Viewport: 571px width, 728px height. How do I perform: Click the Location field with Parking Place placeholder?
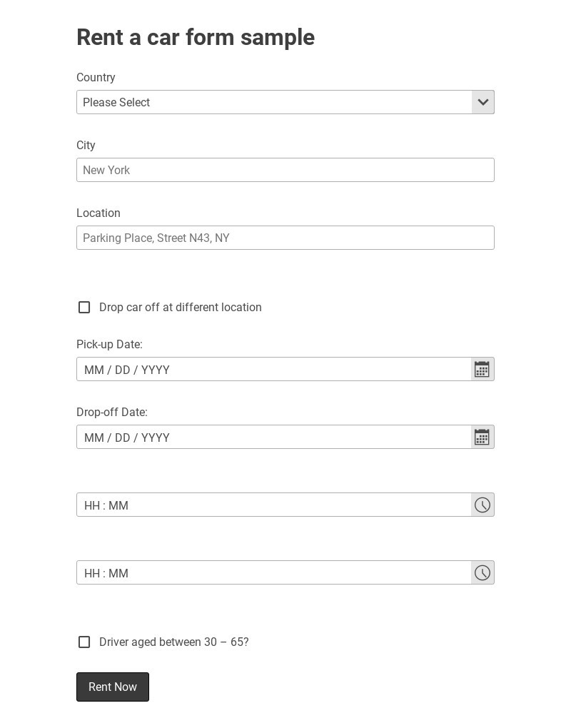point(285,238)
